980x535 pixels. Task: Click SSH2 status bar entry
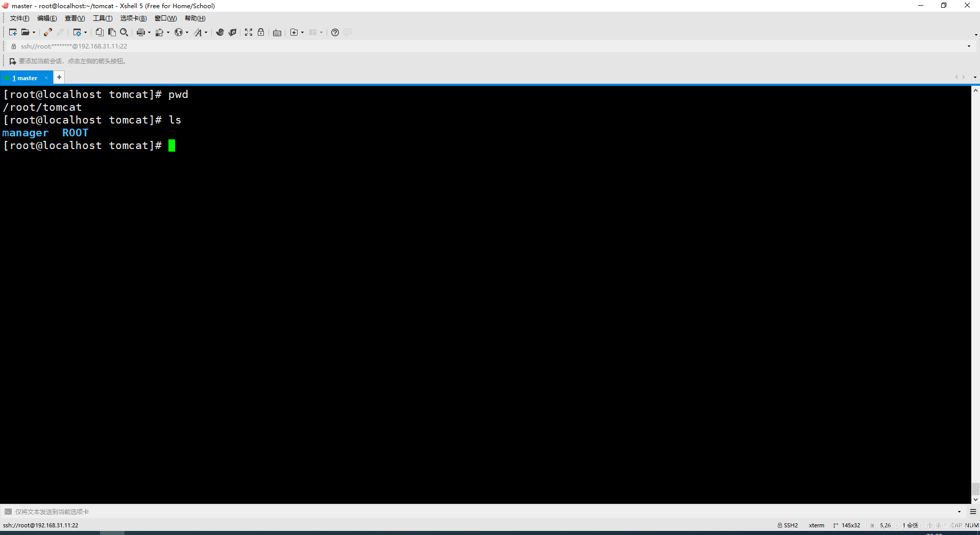coord(788,525)
